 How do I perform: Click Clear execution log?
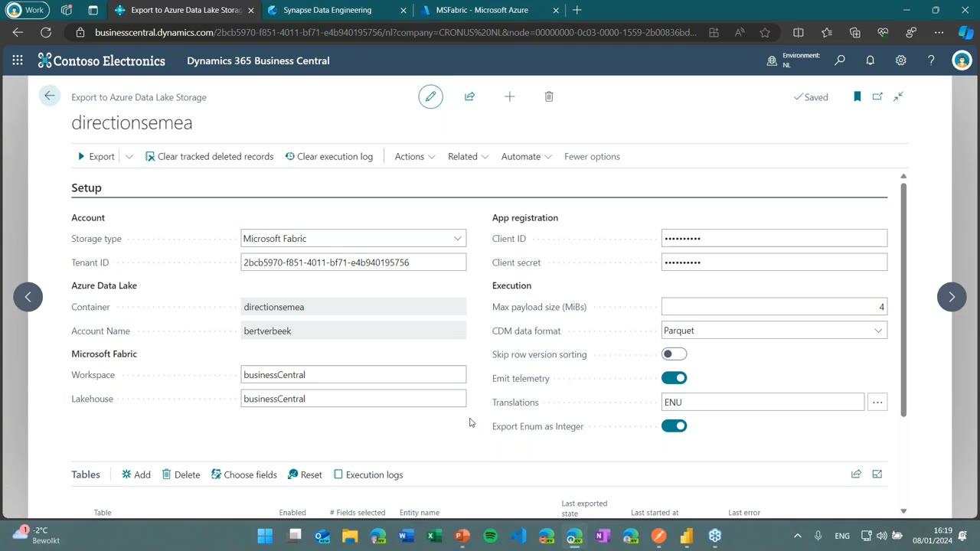click(x=329, y=157)
